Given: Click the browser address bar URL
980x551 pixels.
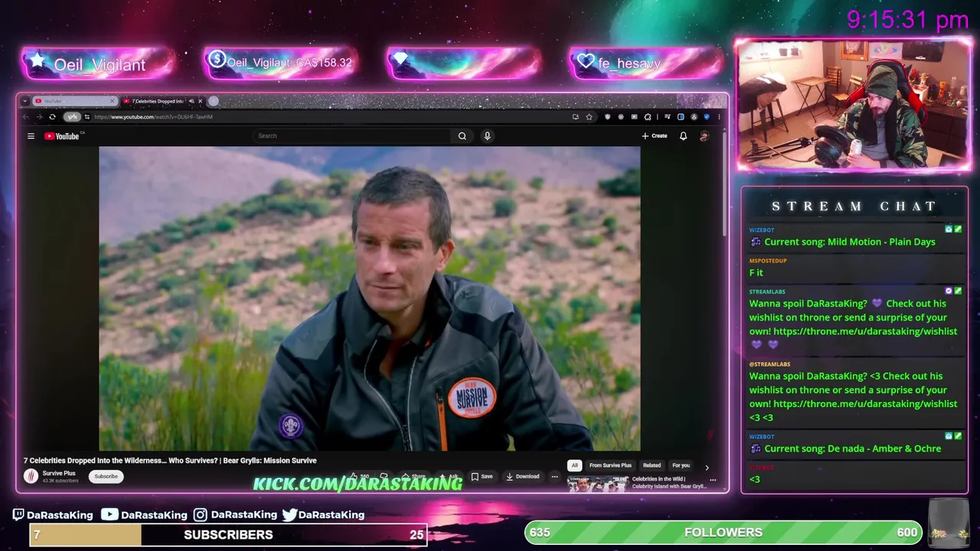Looking at the screenshot, I should click(x=153, y=117).
